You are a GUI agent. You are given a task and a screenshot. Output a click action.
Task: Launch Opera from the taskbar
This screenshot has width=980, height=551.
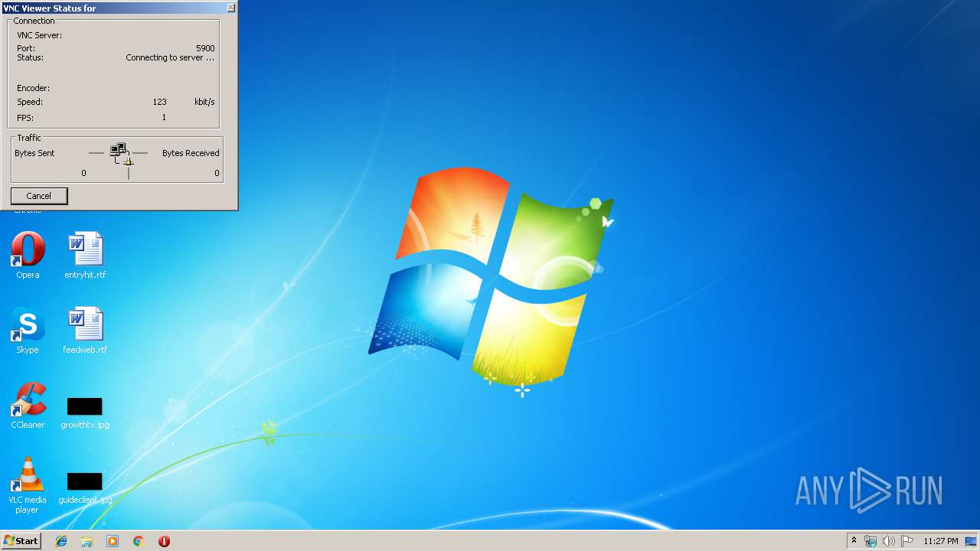click(x=164, y=541)
